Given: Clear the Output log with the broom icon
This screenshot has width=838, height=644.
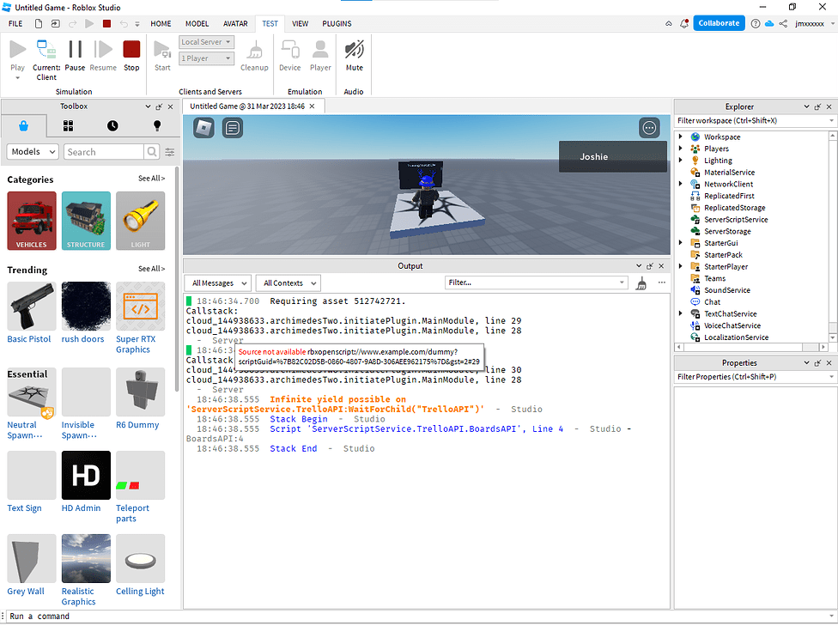Looking at the screenshot, I should 641,283.
